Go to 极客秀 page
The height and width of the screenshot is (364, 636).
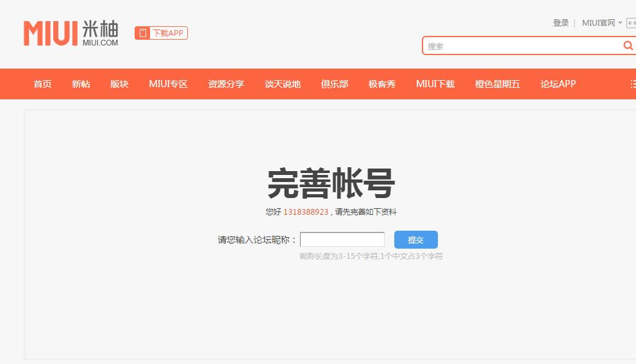tap(381, 84)
